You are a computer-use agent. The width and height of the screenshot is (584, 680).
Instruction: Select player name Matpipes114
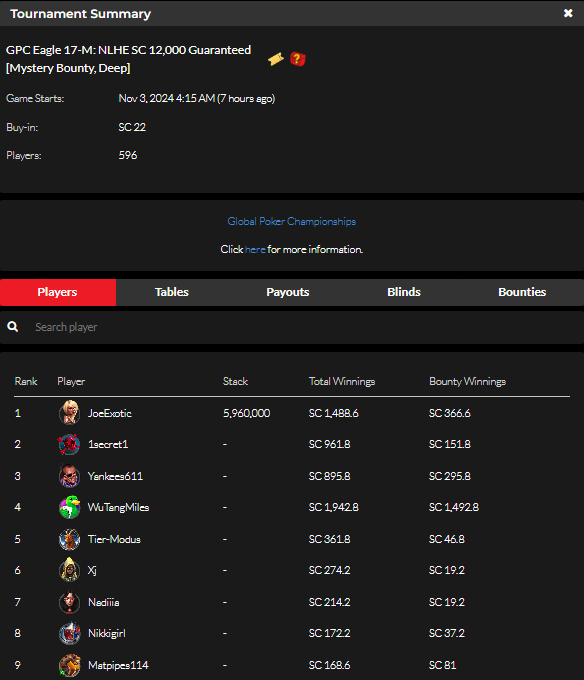tap(118, 665)
